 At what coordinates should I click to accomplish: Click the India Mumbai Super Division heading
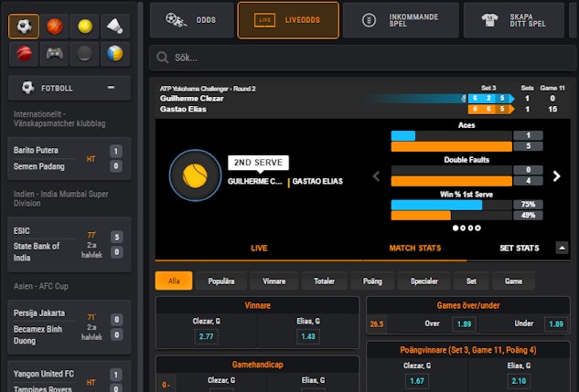(x=61, y=198)
